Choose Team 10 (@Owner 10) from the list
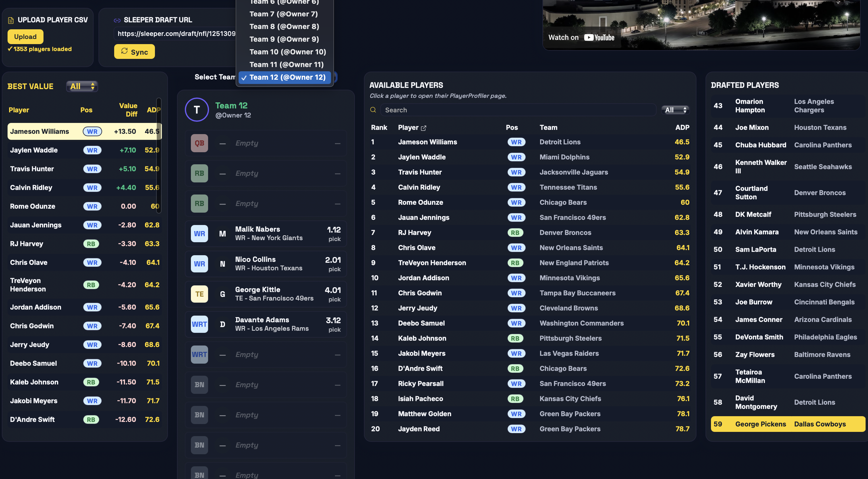This screenshot has height=479, width=868. pos(288,52)
